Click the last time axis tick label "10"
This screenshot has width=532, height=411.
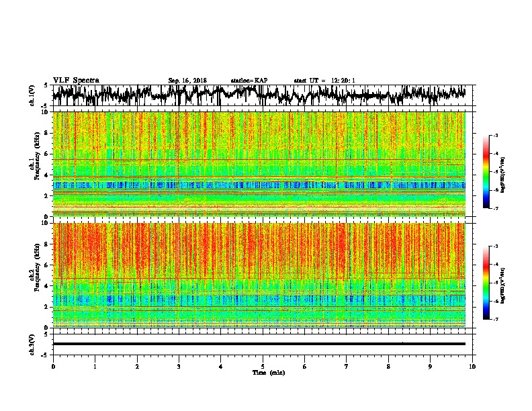click(472, 367)
